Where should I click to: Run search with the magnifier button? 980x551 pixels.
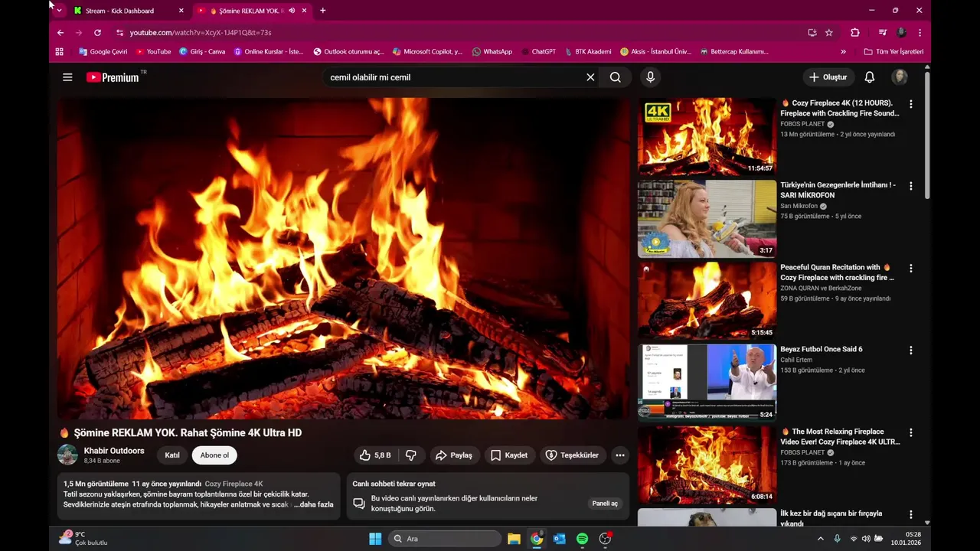[x=616, y=77]
